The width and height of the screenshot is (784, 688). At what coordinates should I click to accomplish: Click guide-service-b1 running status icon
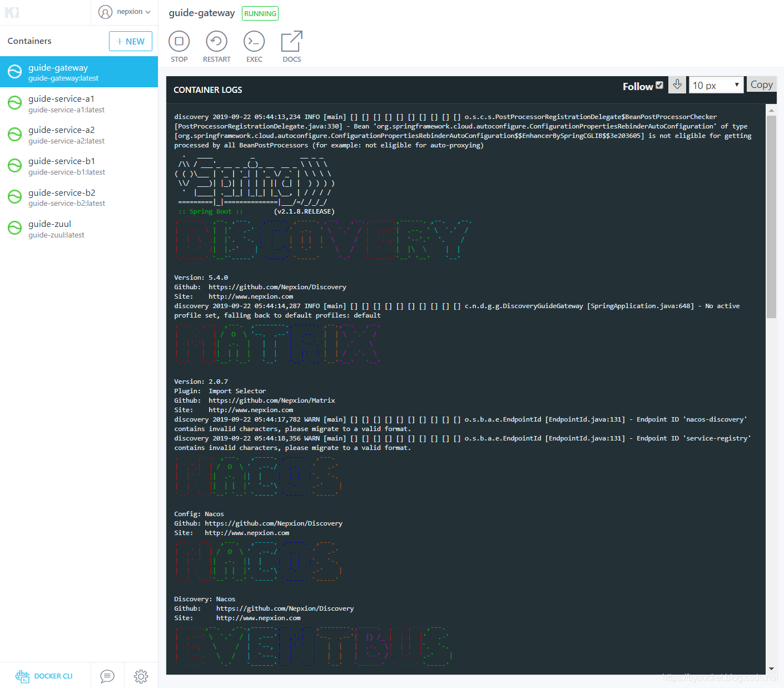point(14,165)
